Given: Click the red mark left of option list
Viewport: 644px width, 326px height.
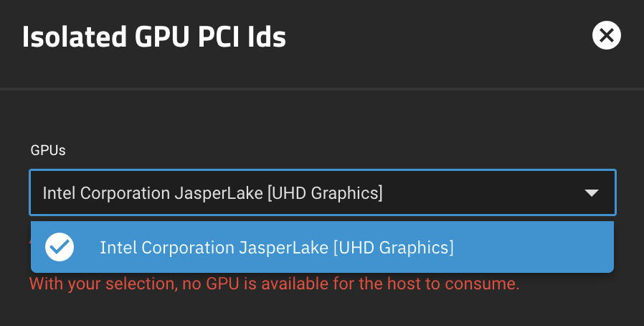Looking at the screenshot, I should [30, 242].
